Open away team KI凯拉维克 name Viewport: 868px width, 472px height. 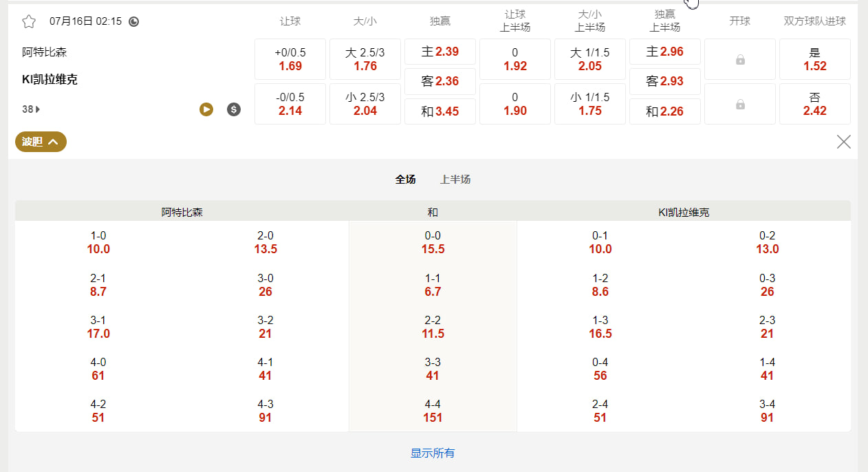50,79
